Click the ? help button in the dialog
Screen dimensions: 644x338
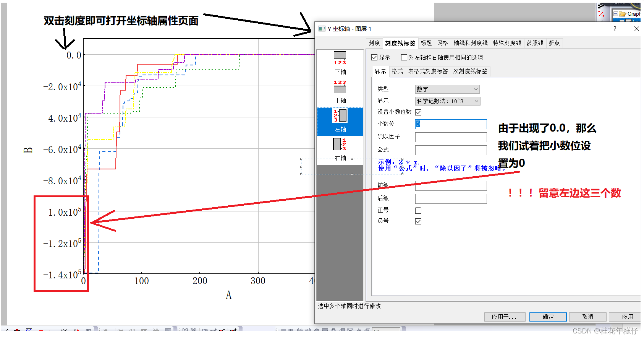[615, 29]
